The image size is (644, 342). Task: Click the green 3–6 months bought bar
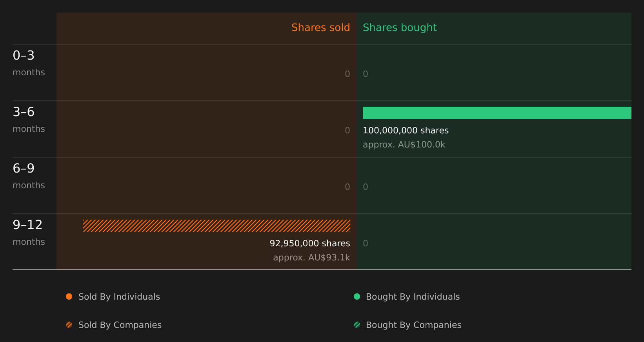(x=497, y=113)
